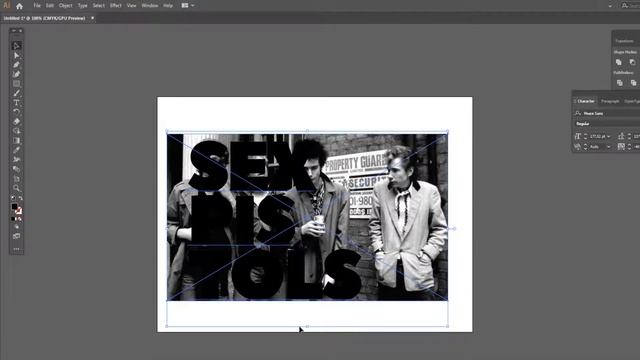Select the Curvature tool
The width and height of the screenshot is (640, 360).
(x=16, y=74)
